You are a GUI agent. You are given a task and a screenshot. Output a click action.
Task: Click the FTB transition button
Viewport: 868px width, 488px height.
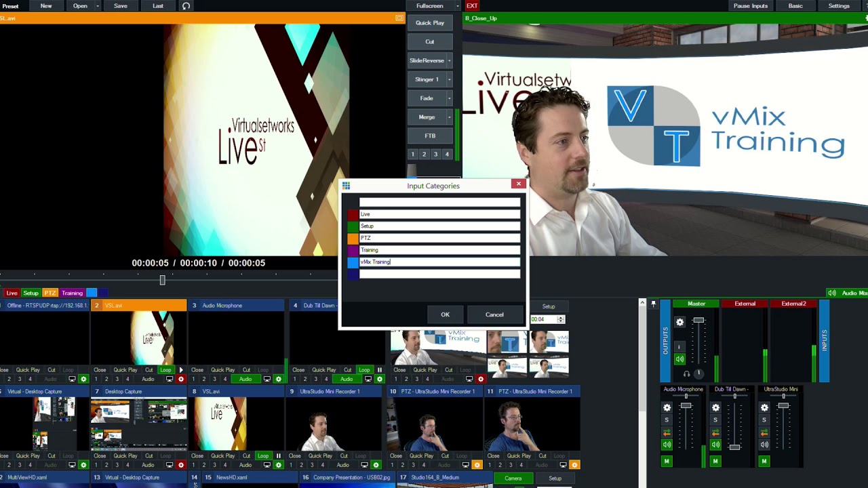pos(430,136)
